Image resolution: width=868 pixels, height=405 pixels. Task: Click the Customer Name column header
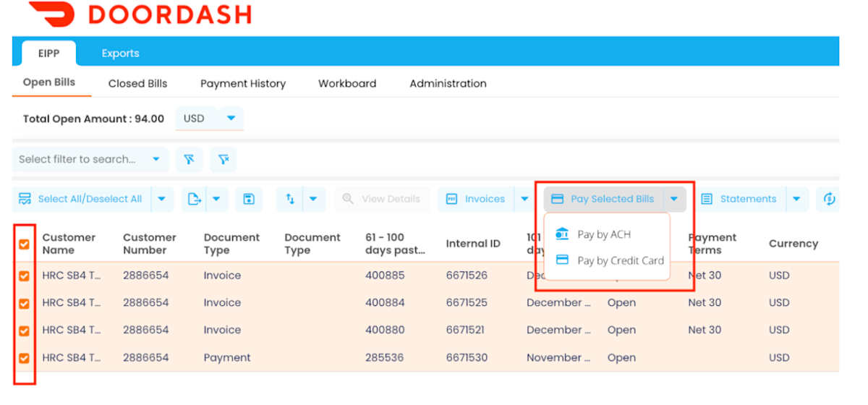click(x=69, y=244)
